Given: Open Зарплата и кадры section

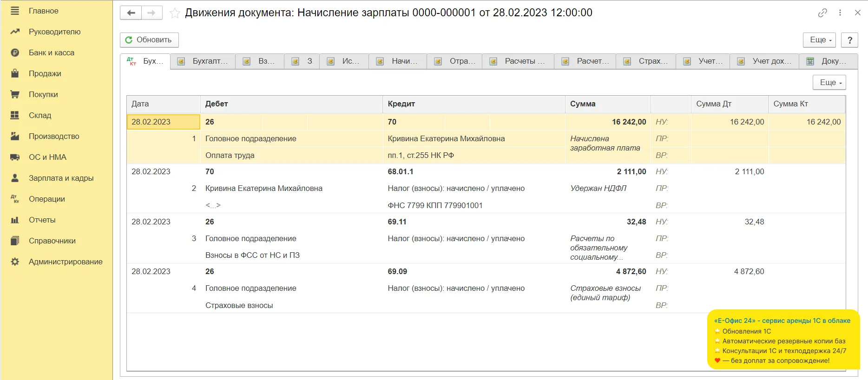Looking at the screenshot, I should point(61,178).
